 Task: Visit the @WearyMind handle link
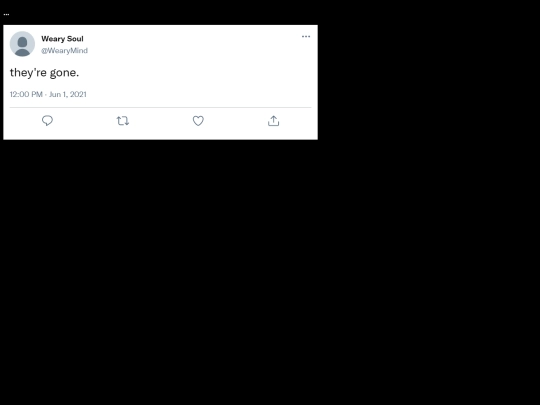click(64, 51)
